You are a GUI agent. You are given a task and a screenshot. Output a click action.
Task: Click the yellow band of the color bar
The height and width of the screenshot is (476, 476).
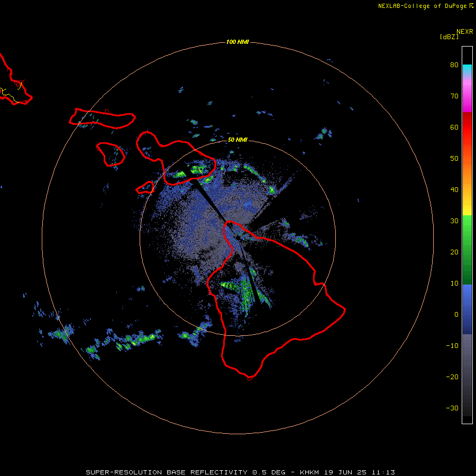467,209
